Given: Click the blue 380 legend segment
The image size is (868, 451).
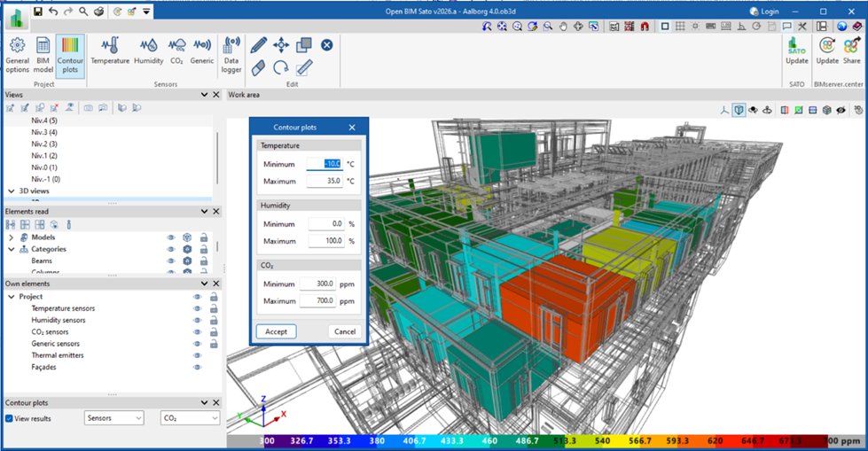Looking at the screenshot, I should (x=377, y=441).
